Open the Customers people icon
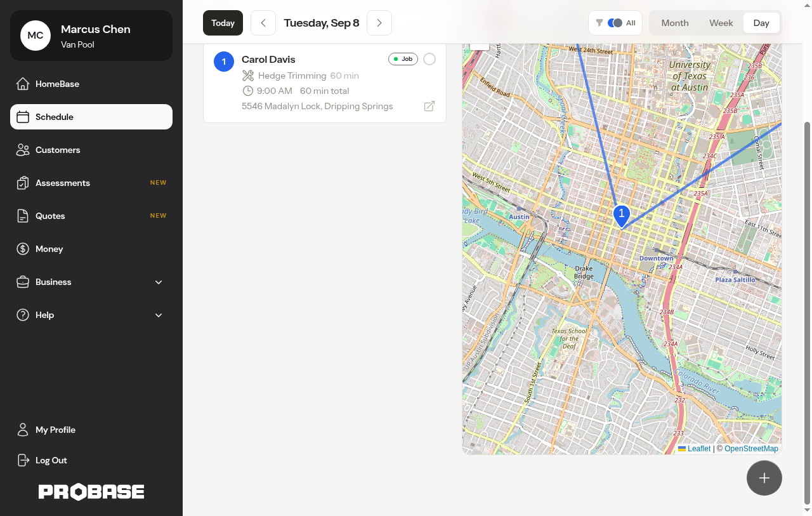Image resolution: width=812 pixels, height=516 pixels. coord(23,150)
